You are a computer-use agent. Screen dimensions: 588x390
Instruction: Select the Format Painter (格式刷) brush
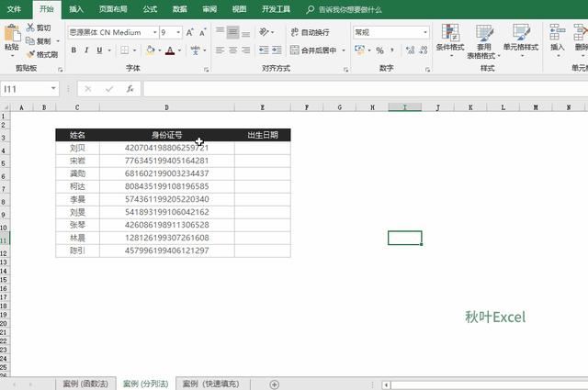pyautogui.click(x=30, y=54)
